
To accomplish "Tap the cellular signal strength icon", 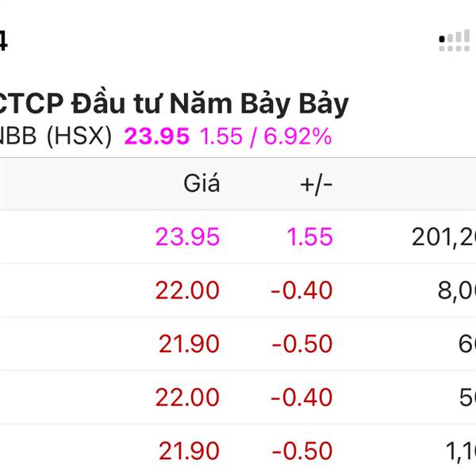I will (454, 40).
